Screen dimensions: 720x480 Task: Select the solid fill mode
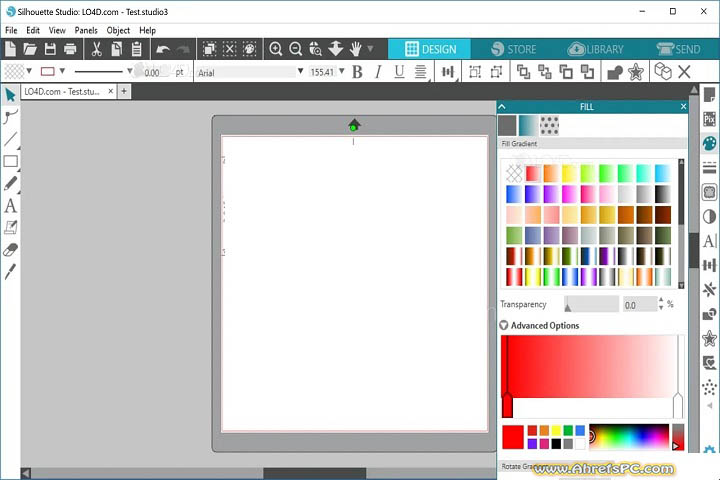click(x=507, y=125)
